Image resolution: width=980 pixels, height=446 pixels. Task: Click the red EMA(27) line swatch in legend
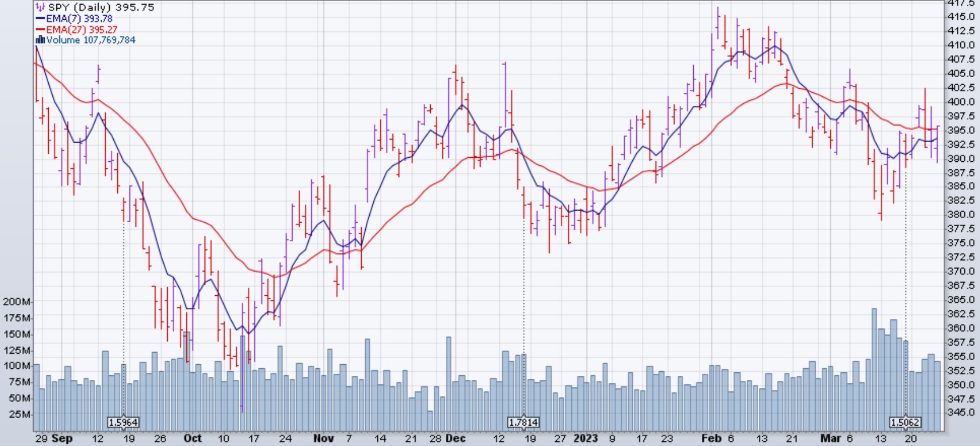coord(40,30)
